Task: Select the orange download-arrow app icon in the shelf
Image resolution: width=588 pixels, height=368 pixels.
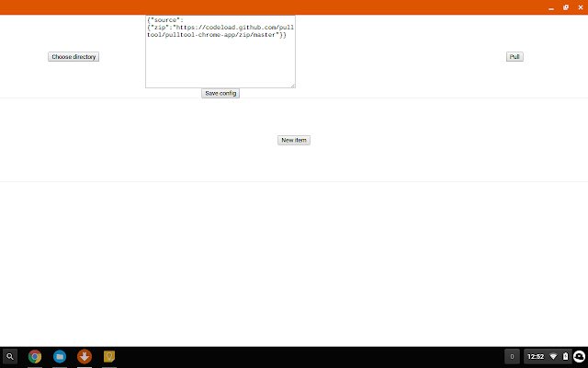Action: (85, 356)
